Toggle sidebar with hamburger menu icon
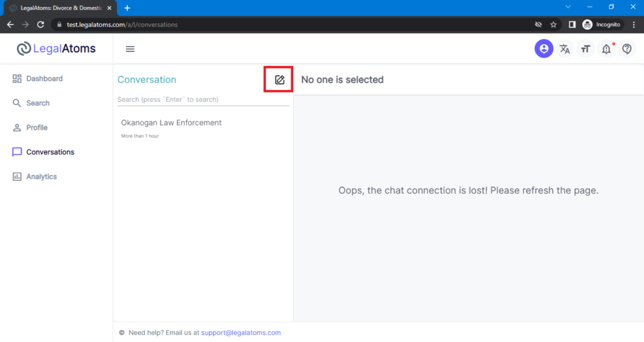The image size is (644, 342). point(130,49)
